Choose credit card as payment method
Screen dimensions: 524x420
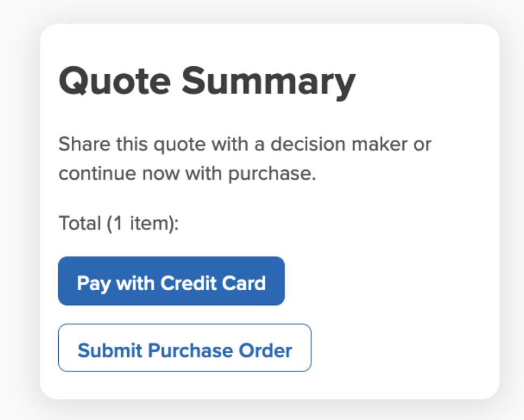(x=171, y=281)
